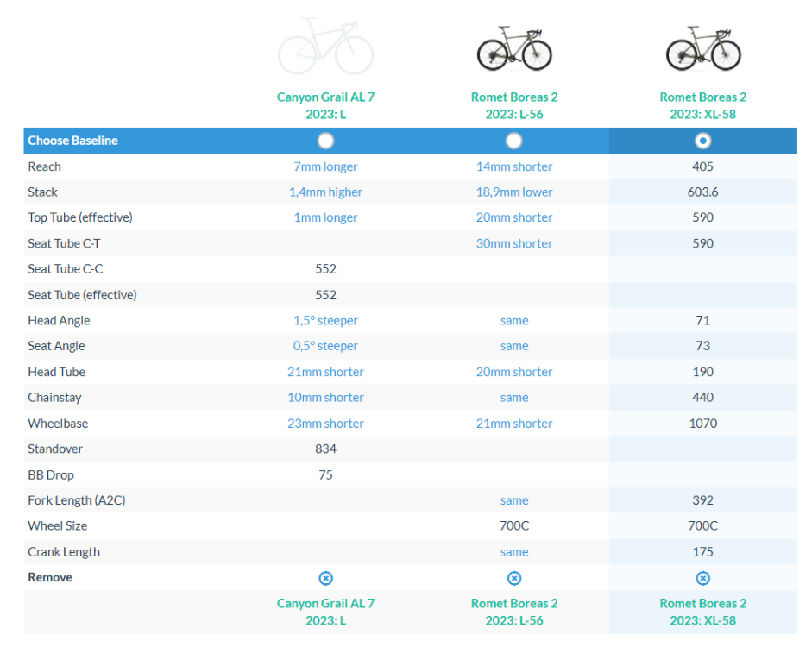Remove Romet Boreas 2 XL-58 with X icon

703,578
